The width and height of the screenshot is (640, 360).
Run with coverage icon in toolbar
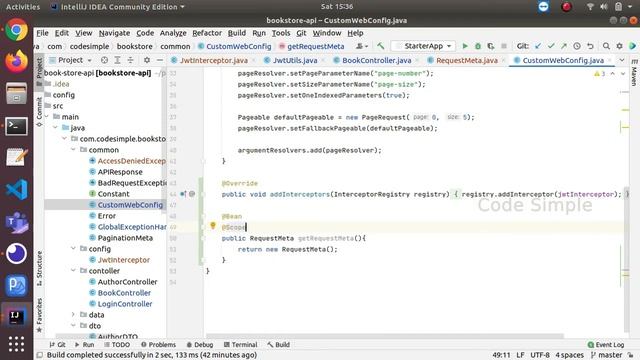point(491,46)
